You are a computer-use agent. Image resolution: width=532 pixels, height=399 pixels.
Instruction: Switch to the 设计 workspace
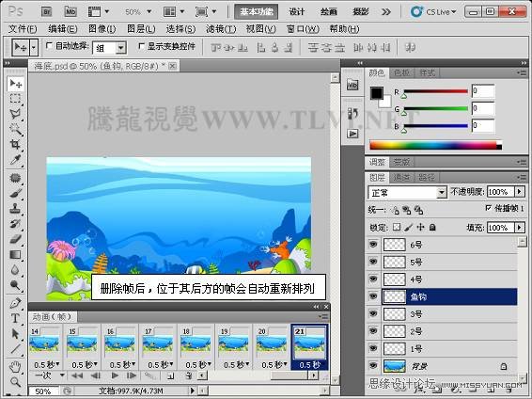coord(297,12)
